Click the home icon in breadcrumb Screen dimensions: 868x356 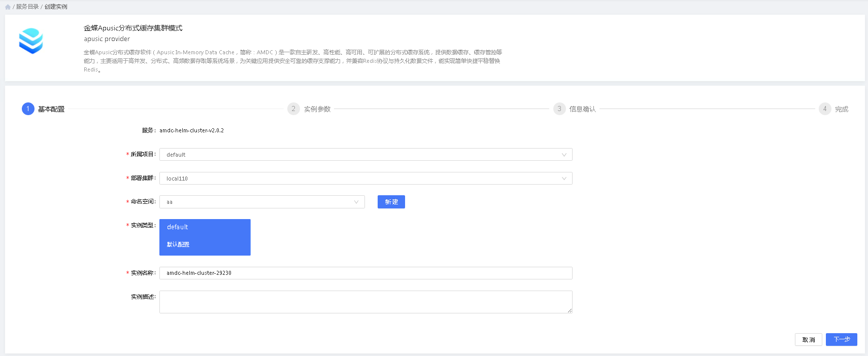(x=8, y=7)
